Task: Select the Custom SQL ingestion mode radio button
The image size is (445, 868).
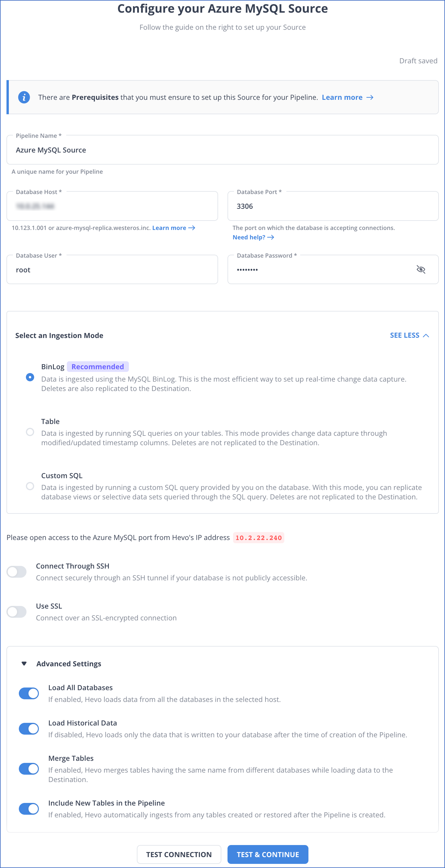Action: coord(30,486)
